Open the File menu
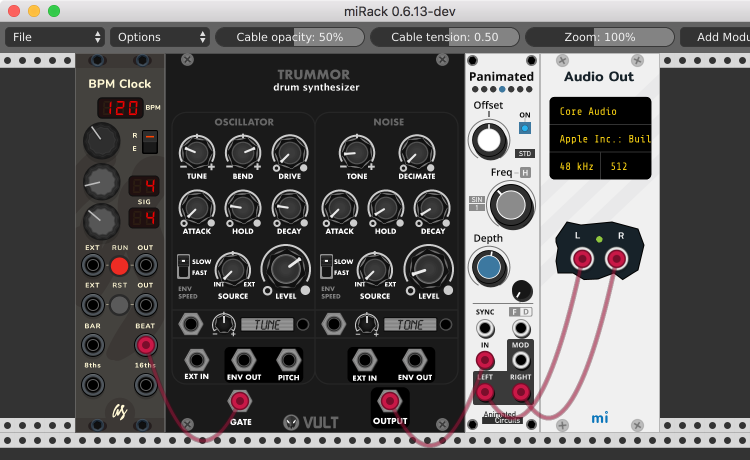This screenshot has height=460, width=750. pyautogui.click(x=55, y=37)
